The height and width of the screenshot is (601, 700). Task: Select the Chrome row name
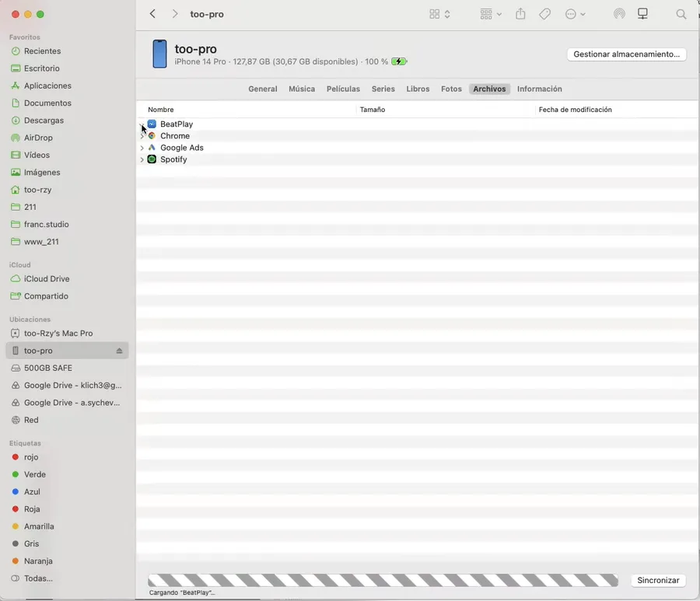(x=175, y=135)
